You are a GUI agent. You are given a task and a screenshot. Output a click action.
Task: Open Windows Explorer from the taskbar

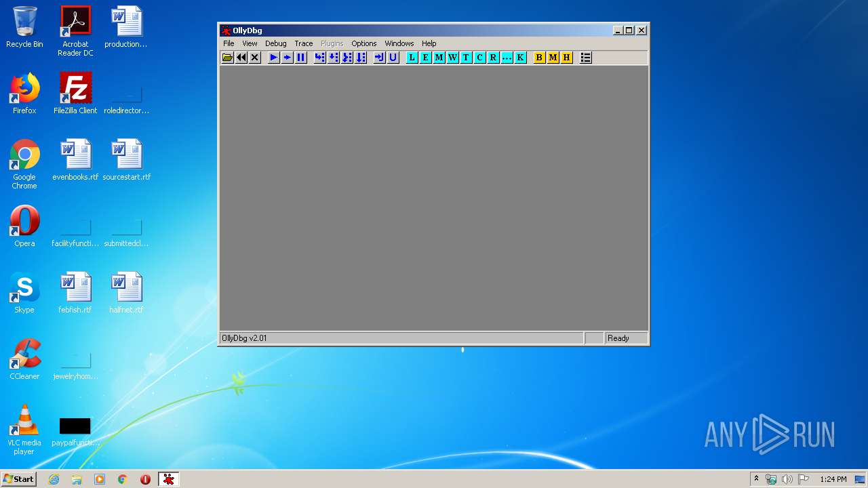tap(77, 479)
